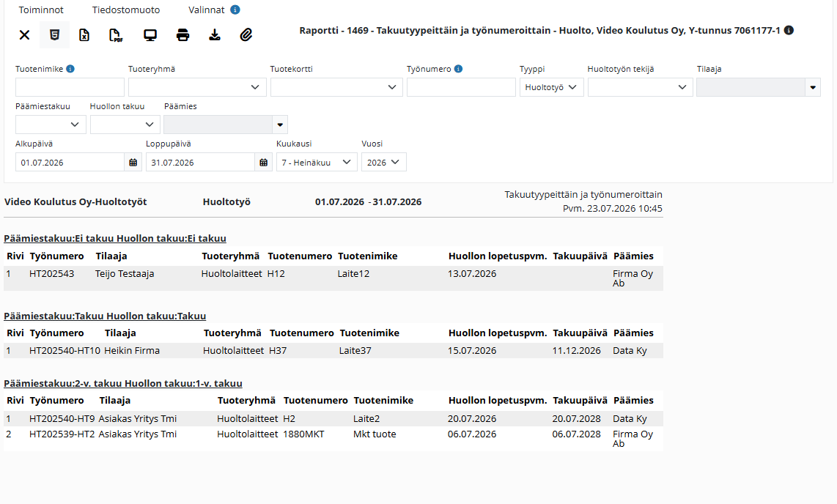Select customer Teijo Testaaja
Viewport: 837px width, 504px height.
point(125,273)
